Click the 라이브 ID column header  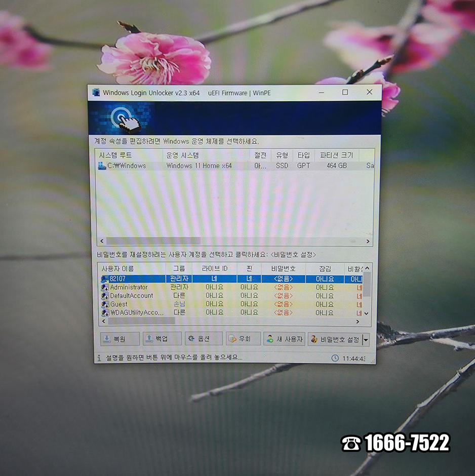click(x=215, y=269)
